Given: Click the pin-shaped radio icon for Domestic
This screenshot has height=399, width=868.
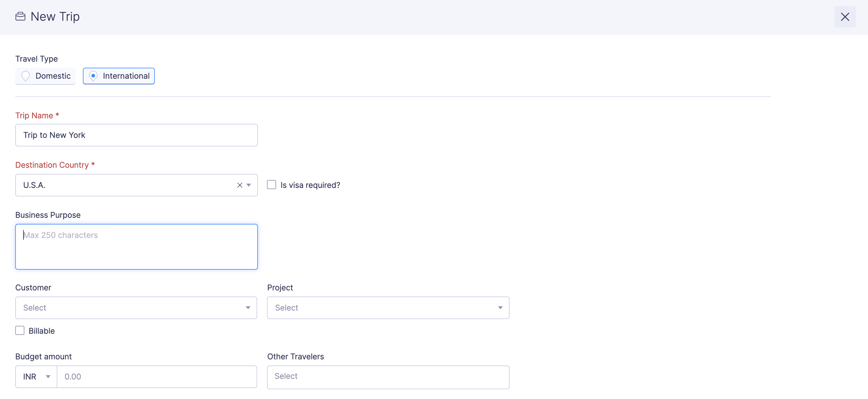Looking at the screenshot, I should pyautogui.click(x=26, y=76).
